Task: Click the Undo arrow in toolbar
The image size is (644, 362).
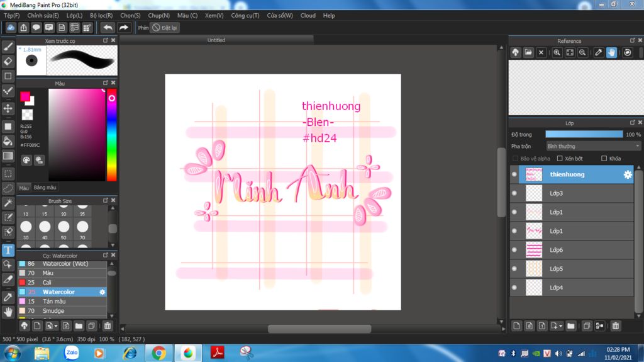Action: (x=108, y=28)
